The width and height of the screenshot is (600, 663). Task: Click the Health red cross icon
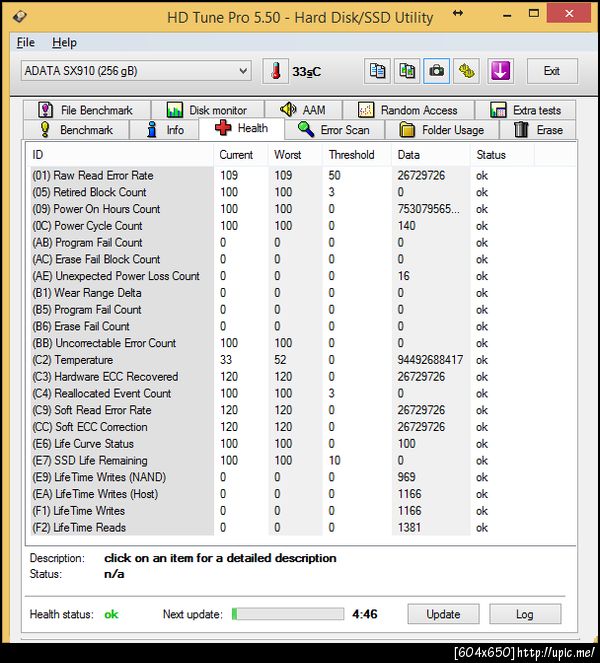(223, 128)
